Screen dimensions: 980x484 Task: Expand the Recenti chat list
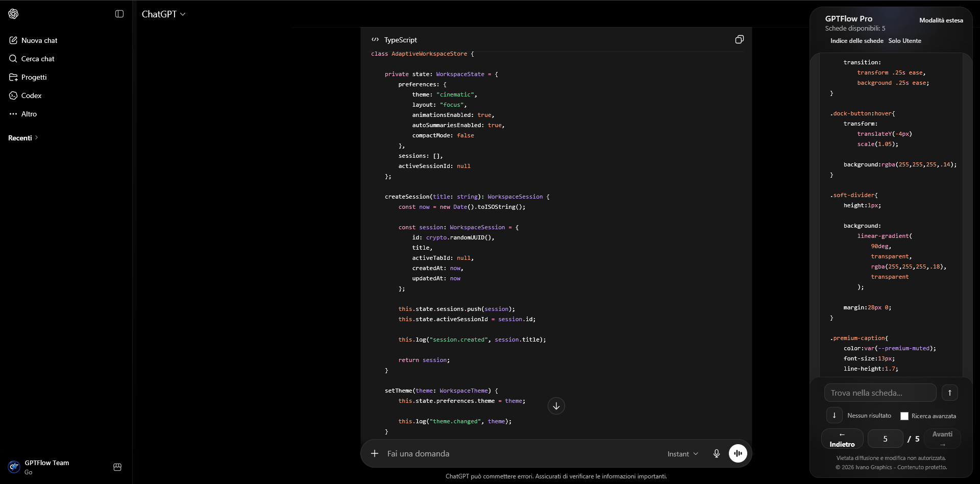tap(23, 138)
